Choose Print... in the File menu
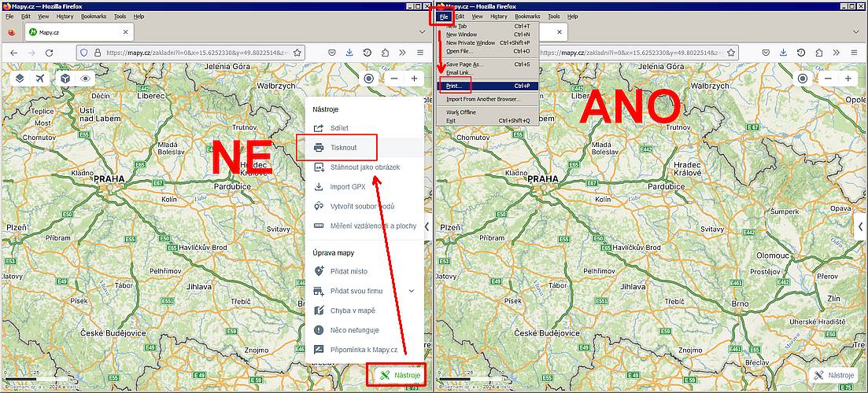The height and width of the screenshot is (393, 868). 487,86
